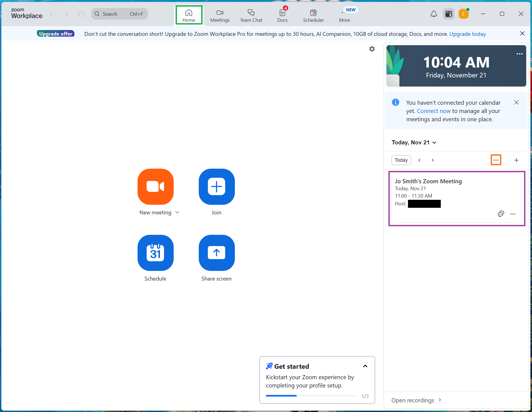The width and height of the screenshot is (532, 412).
Task: Click the Search field
Action: click(x=120, y=14)
